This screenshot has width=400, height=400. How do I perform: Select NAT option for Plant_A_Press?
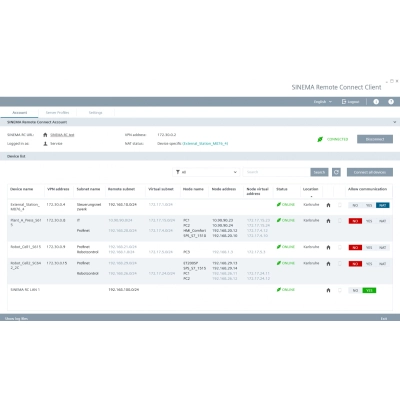[x=383, y=221]
